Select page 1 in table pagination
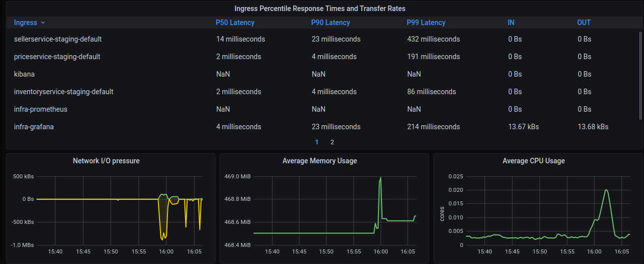 pos(316,142)
